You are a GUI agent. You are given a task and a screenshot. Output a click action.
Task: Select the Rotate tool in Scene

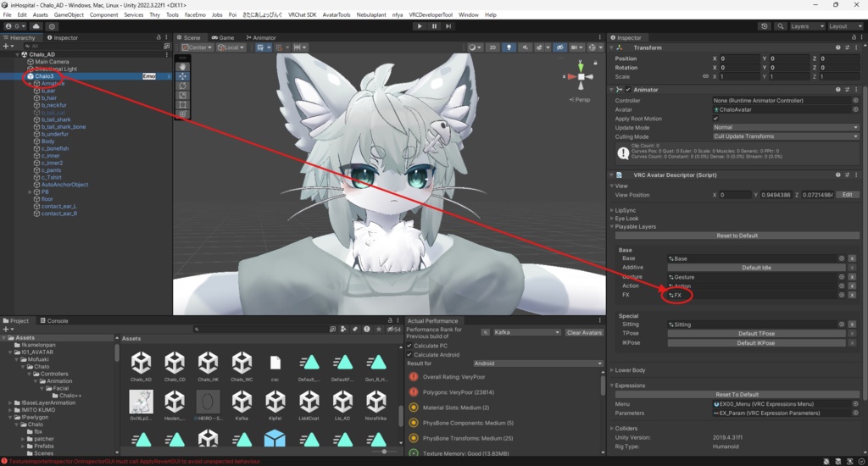182,86
